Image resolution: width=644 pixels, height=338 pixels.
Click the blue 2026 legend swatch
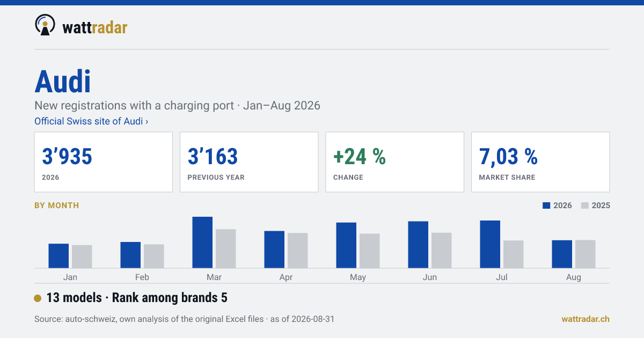(547, 205)
